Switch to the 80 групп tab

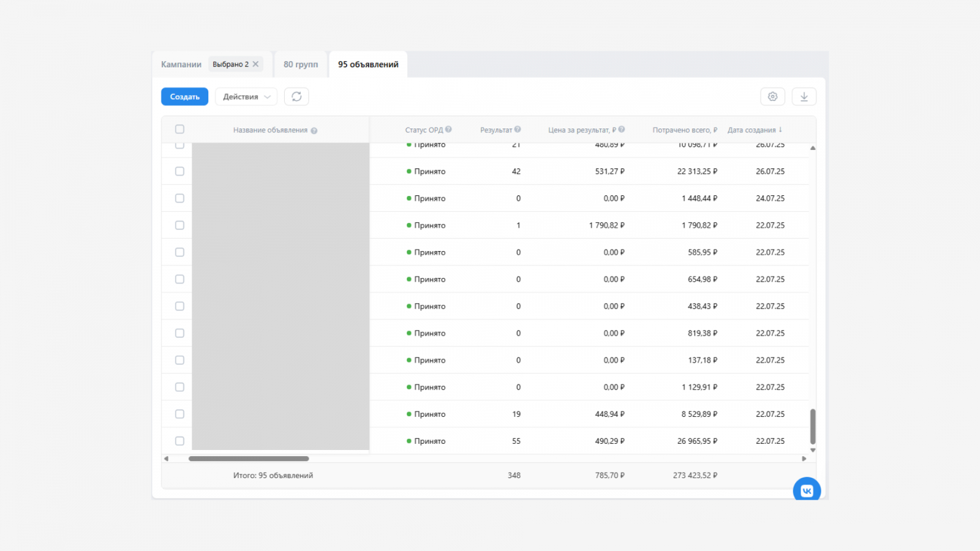click(x=301, y=64)
